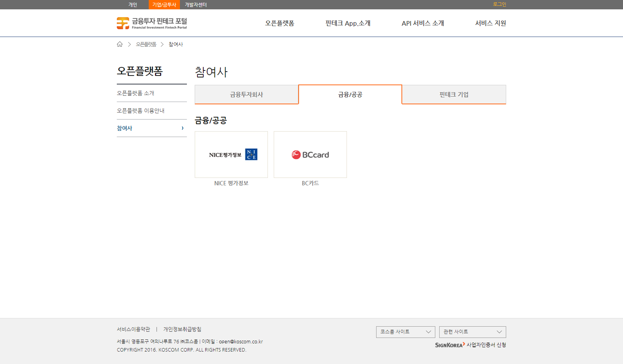This screenshot has width=623, height=364.
Task: Open the 오픈플랫폼 main menu
Action: [x=280, y=23]
